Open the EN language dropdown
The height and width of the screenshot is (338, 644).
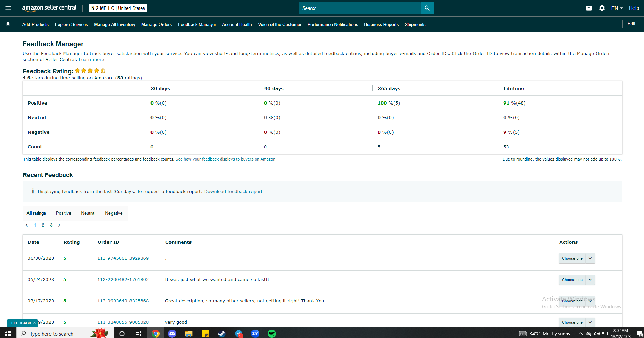[617, 8]
